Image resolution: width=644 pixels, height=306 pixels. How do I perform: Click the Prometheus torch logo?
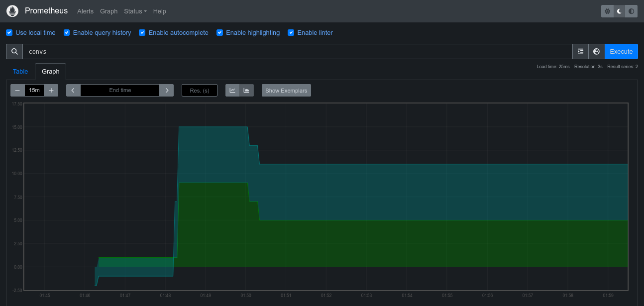(12, 10)
